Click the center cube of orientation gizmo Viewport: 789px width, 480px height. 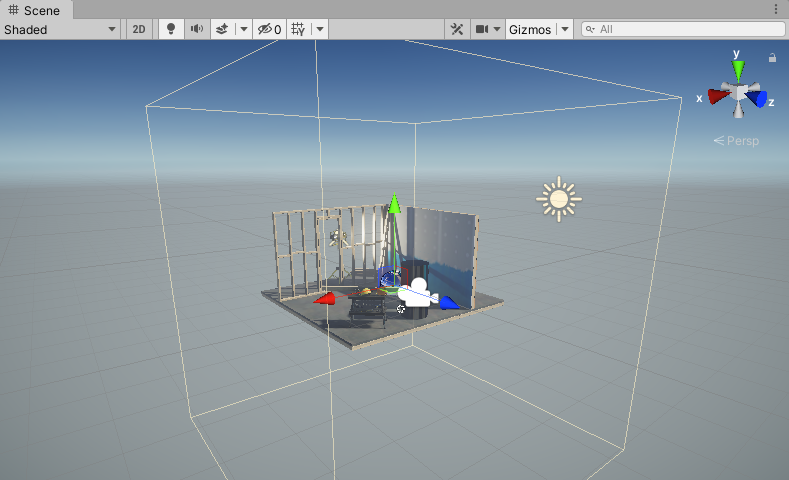coord(739,93)
